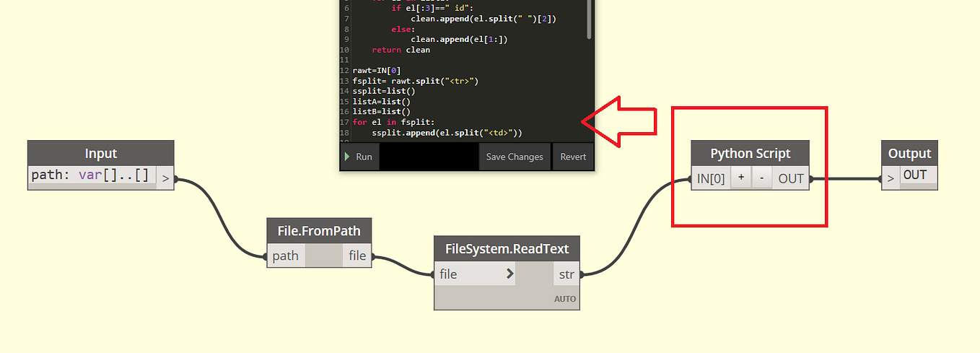980x353 pixels.
Task: Open the AUTO lacing option on FileSystem.ReadText
Action: click(x=565, y=298)
